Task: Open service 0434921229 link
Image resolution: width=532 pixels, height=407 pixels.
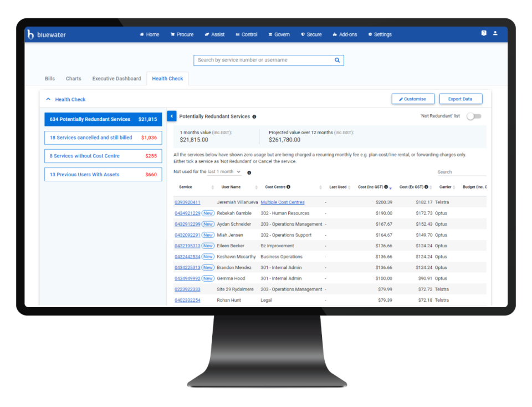Action: (x=187, y=213)
